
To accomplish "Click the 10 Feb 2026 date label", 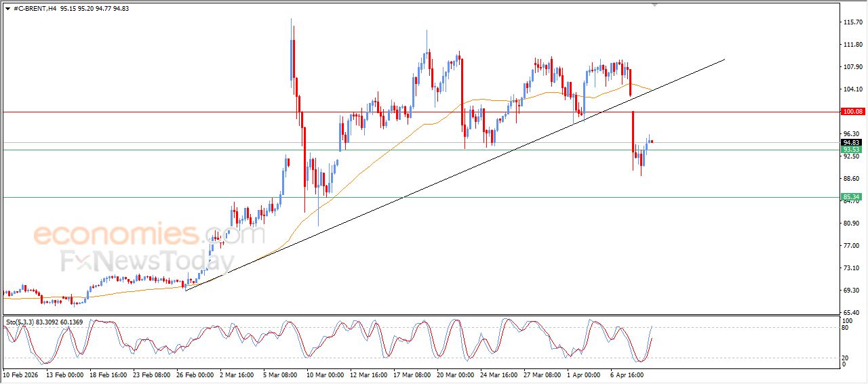I will (x=20, y=374).
